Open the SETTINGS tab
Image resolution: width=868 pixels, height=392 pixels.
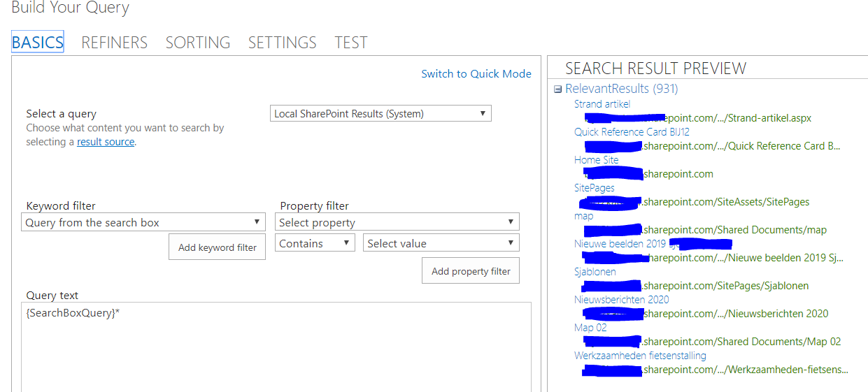[x=283, y=43]
